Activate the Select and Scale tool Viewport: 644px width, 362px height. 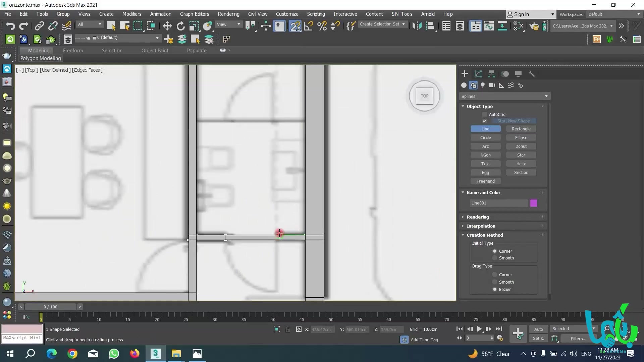pos(194,26)
